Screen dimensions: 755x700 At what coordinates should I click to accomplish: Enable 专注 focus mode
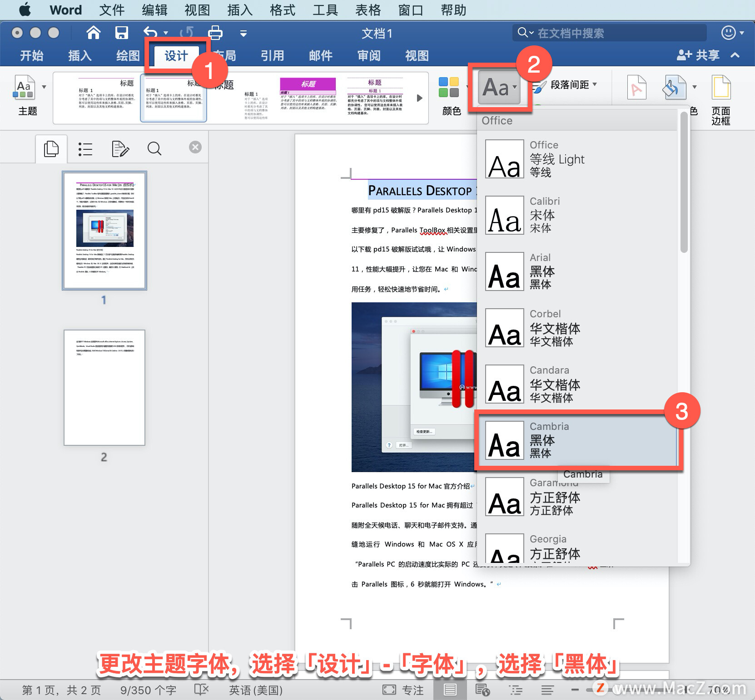pos(403,690)
